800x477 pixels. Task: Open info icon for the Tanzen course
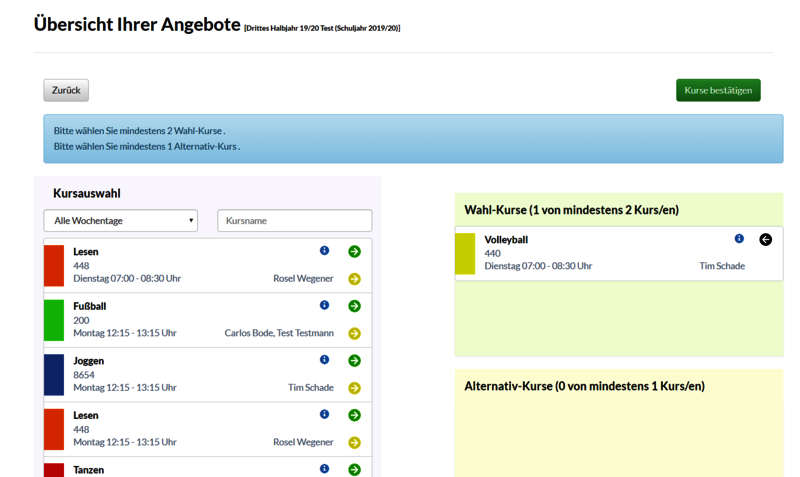click(324, 469)
